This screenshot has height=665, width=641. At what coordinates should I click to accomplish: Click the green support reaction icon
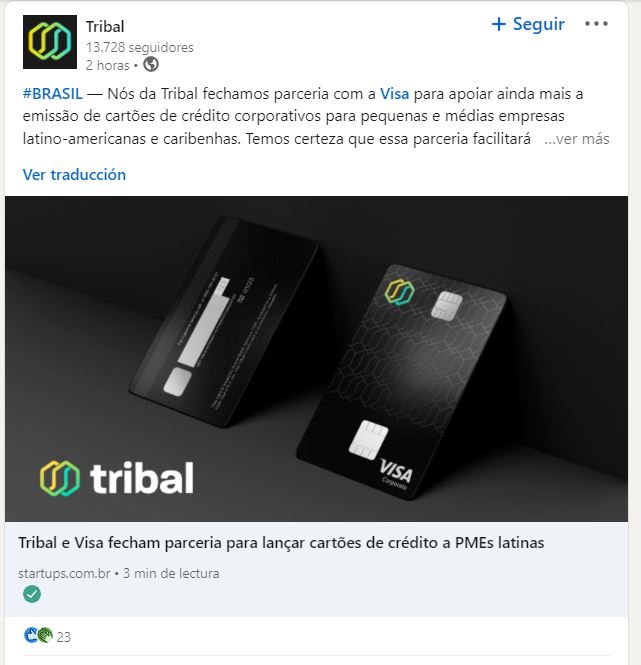click(45, 635)
